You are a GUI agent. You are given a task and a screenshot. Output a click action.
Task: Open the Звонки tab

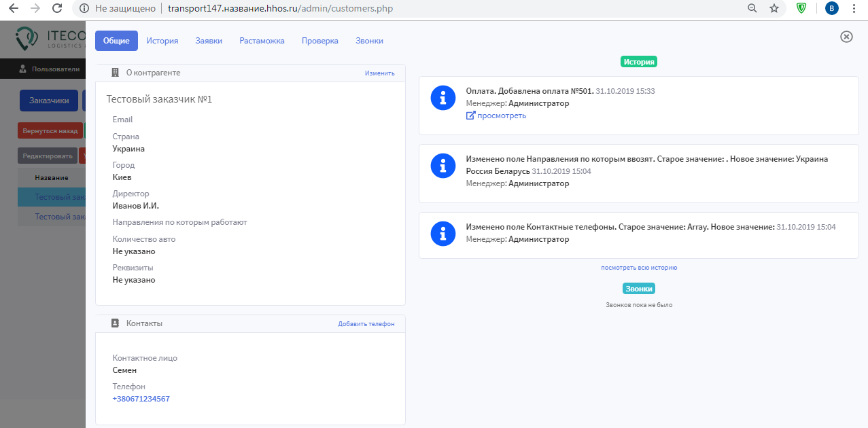[x=369, y=41]
